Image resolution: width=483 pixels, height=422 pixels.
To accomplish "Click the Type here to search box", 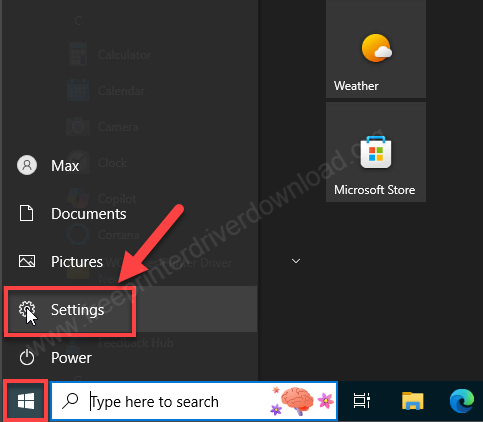I will [194, 401].
